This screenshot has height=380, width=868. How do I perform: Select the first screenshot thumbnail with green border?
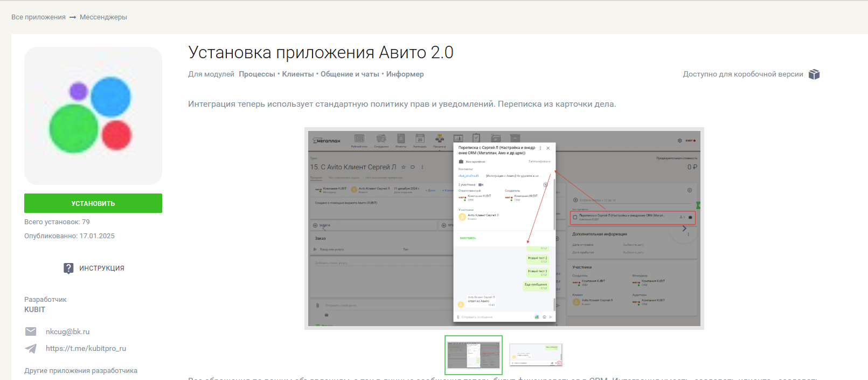pos(474,355)
